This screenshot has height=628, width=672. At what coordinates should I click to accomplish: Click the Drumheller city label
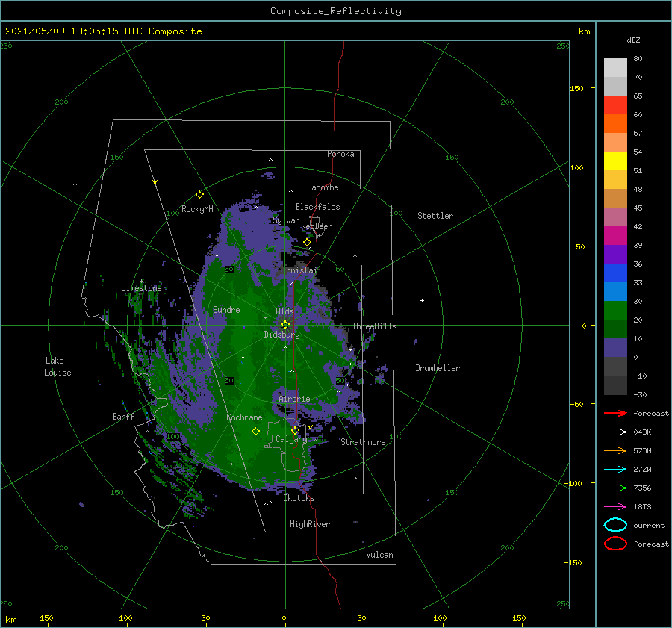point(438,368)
